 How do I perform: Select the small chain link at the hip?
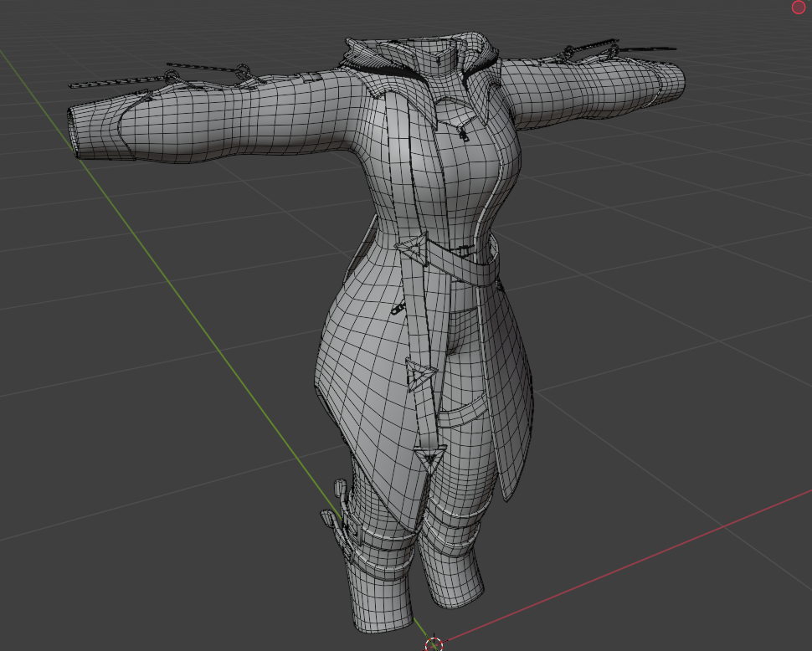pyautogui.click(x=398, y=310)
